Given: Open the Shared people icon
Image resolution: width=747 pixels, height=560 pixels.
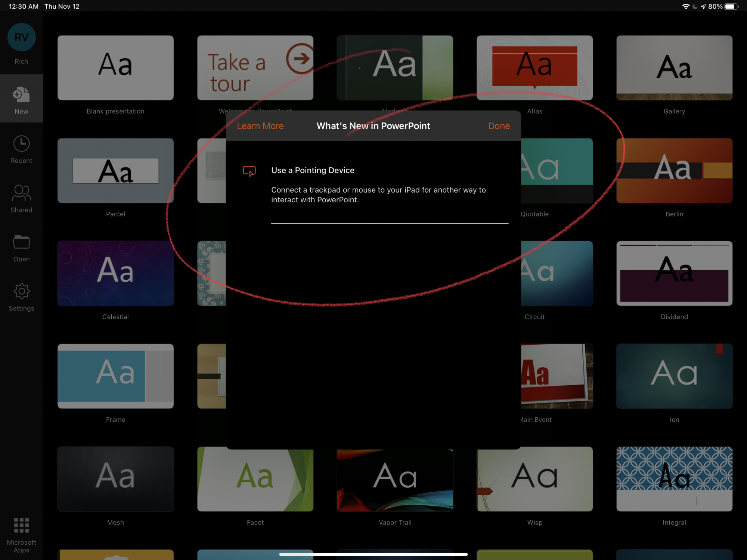Looking at the screenshot, I should point(21,193).
